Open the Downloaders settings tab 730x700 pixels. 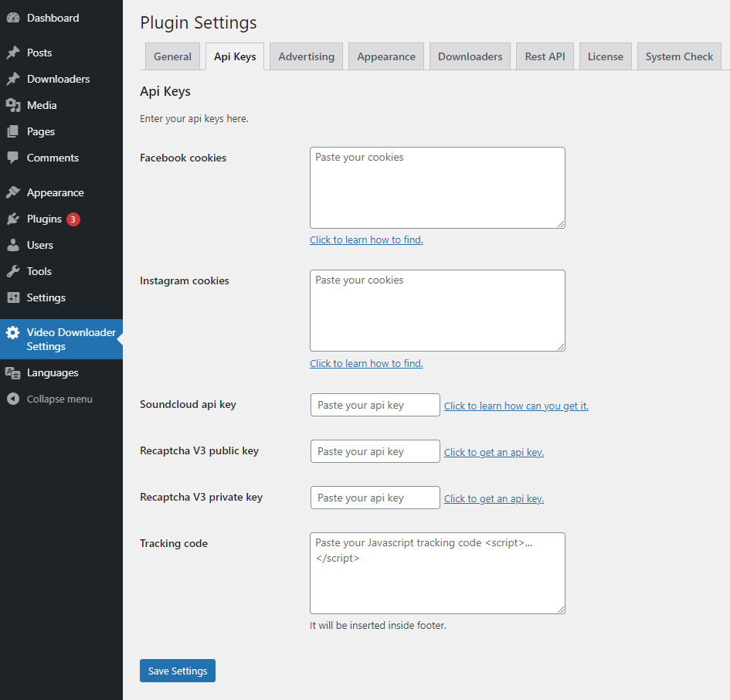pos(470,56)
